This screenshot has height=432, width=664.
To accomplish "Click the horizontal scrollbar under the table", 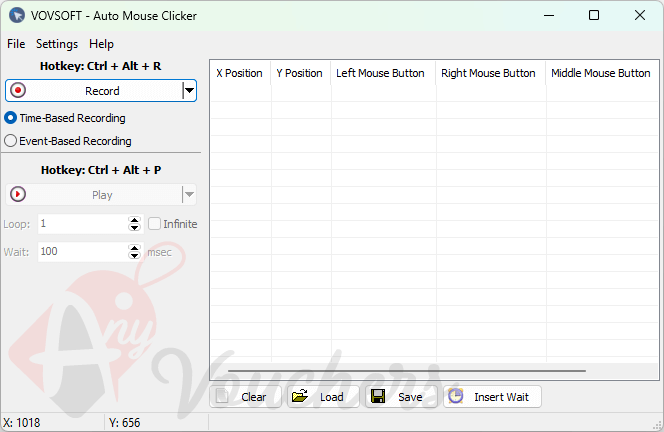I will point(407,371).
